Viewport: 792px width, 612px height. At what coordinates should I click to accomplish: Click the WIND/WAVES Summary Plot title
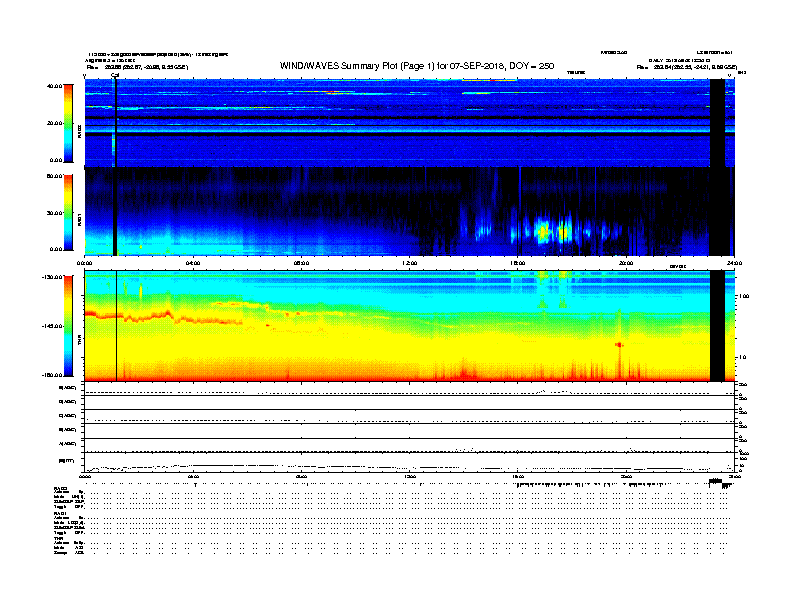(x=417, y=66)
